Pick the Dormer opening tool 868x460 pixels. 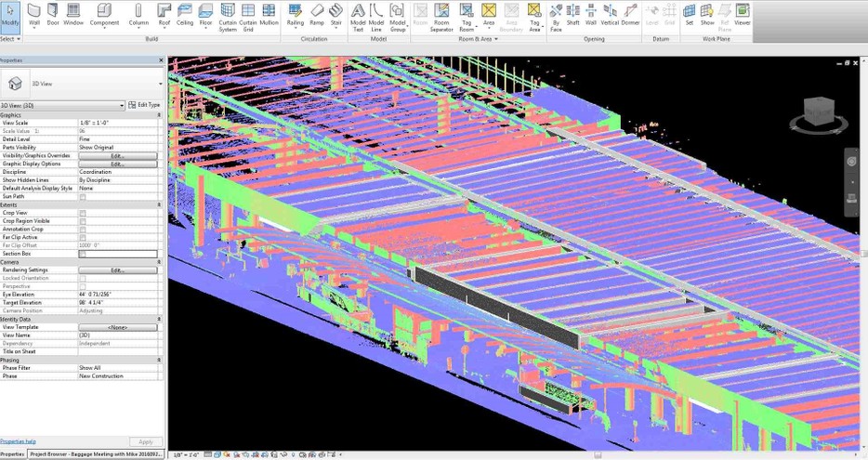coord(630,16)
